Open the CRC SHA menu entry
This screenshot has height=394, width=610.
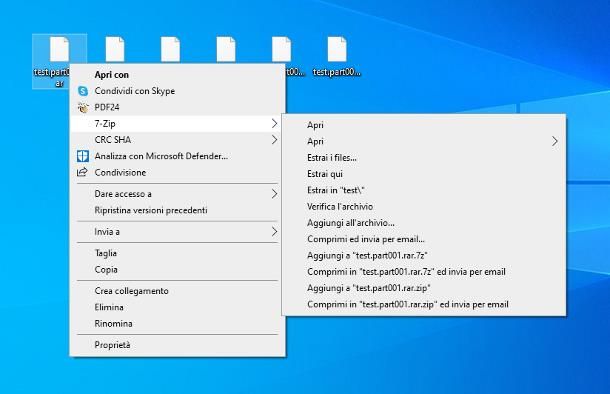pos(177,140)
